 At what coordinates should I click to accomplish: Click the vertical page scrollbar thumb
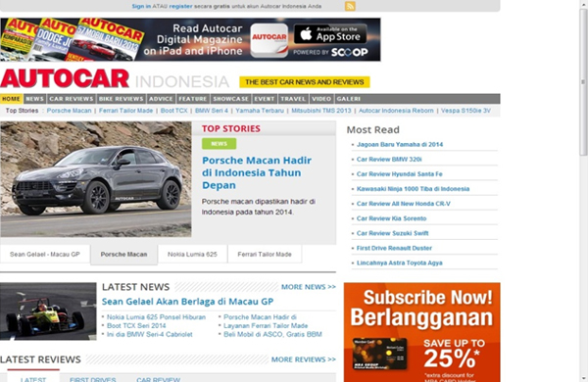(583, 80)
